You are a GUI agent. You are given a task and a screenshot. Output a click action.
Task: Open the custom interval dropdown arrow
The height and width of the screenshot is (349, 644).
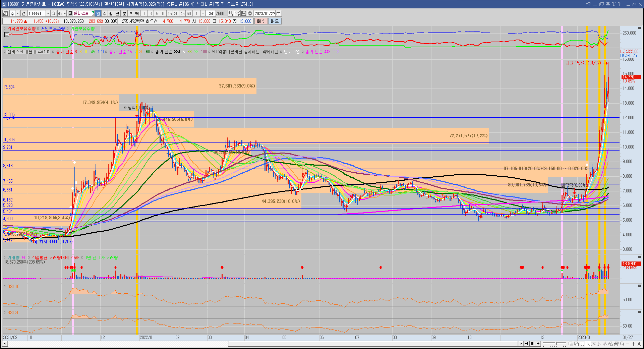[203, 13]
